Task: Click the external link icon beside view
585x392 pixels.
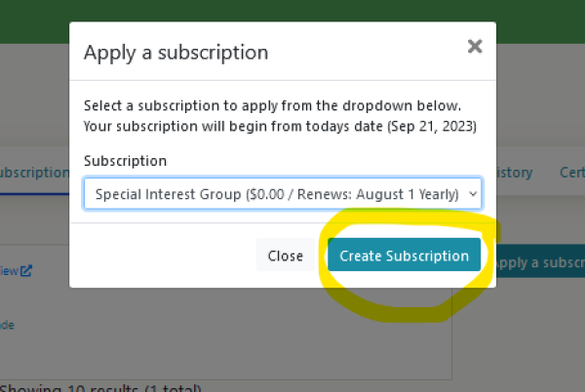Action: [27, 271]
